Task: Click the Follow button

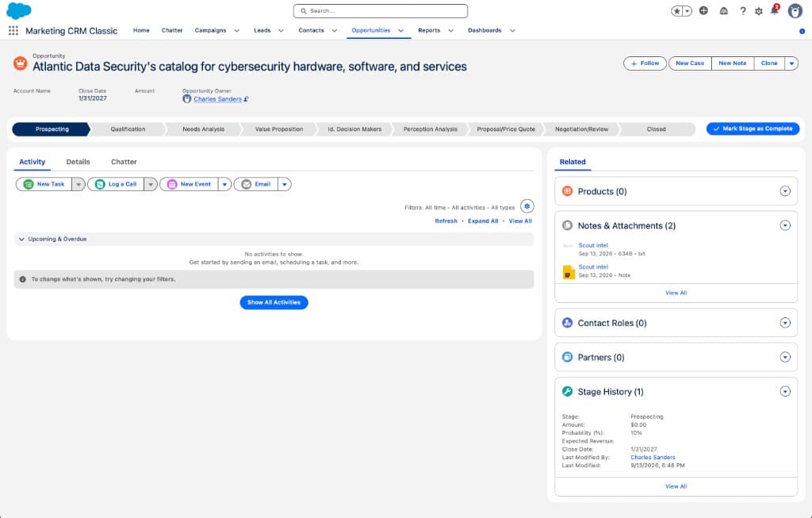Action: [x=645, y=63]
